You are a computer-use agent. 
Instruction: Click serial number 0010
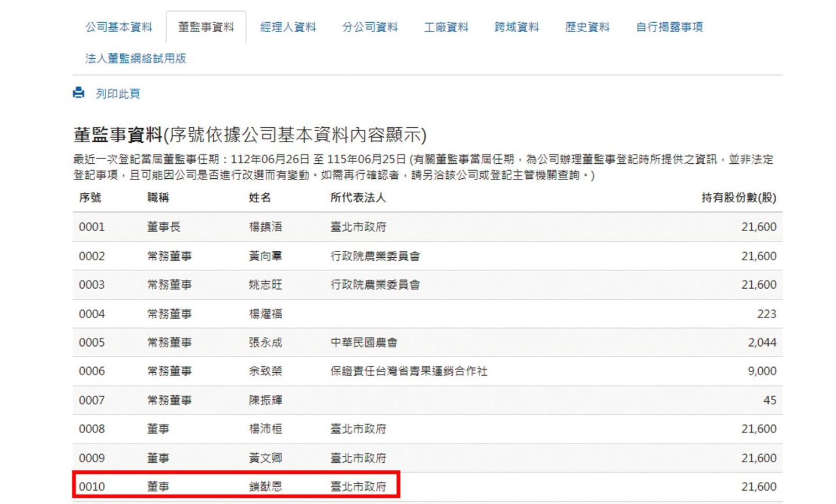point(92,486)
